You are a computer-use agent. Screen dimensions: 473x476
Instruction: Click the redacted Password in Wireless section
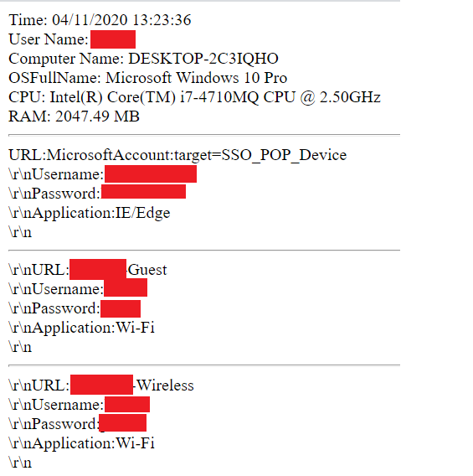[123, 423]
